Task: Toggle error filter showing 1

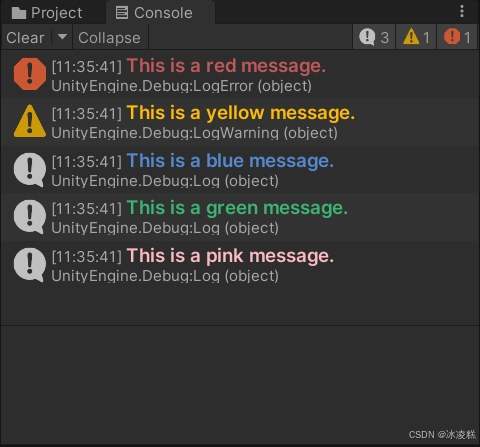Action: pos(457,37)
